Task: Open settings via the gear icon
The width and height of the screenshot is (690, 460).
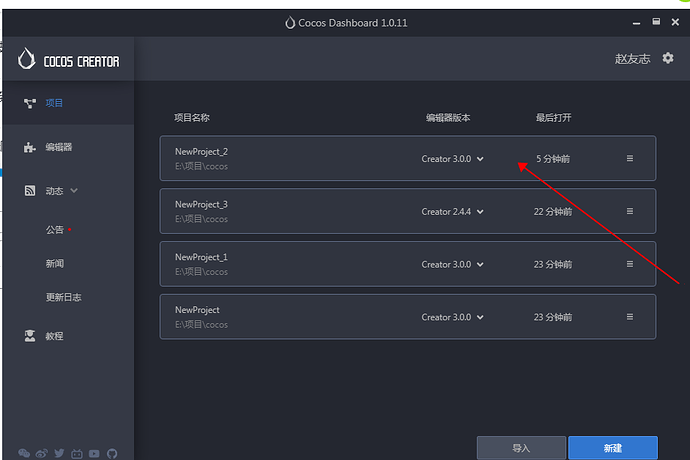Action: click(x=668, y=59)
